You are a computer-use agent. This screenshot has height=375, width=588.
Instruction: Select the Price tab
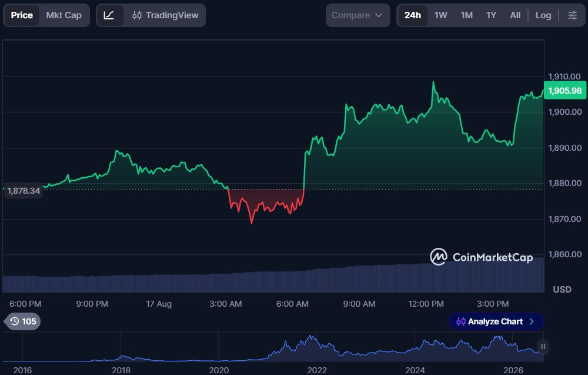point(22,15)
